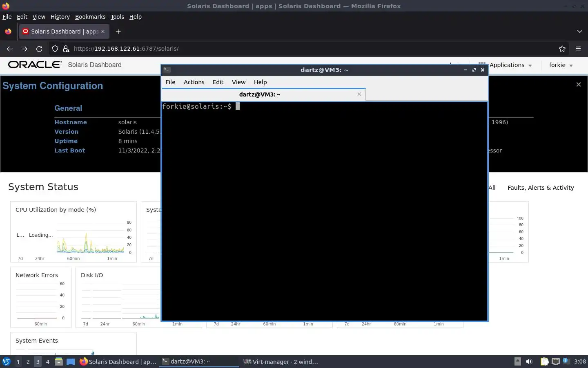Close the Solaris Dashboard browser tab
This screenshot has width=588, height=368.
coord(103,31)
